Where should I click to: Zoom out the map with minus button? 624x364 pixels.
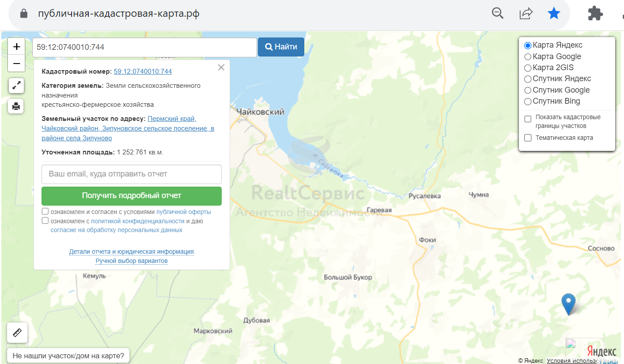pyautogui.click(x=16, y=64)
